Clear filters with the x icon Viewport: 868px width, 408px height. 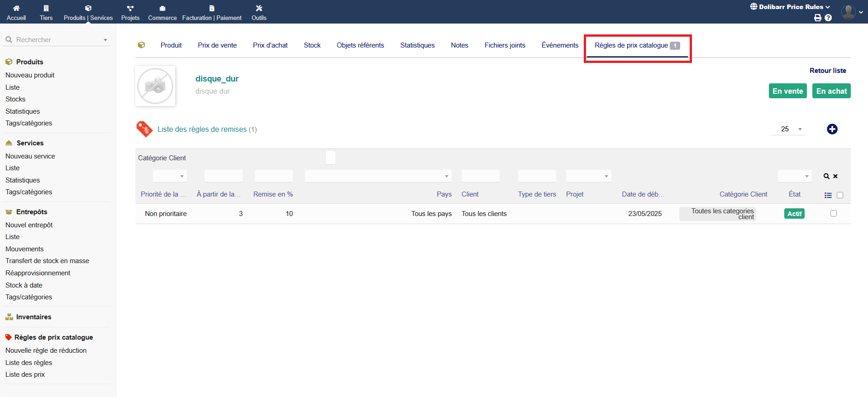tap(835, 176)
